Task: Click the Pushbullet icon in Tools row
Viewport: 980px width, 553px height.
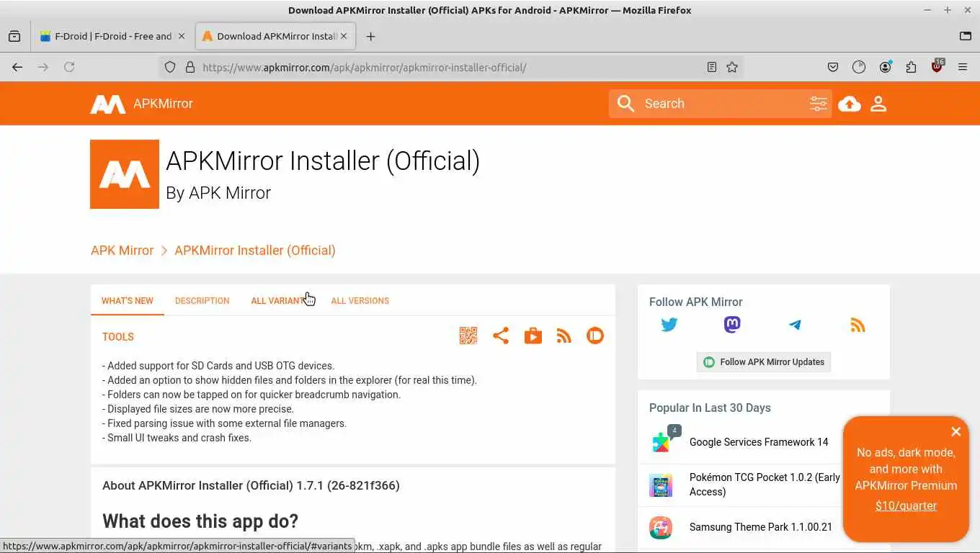Action: 595,336
